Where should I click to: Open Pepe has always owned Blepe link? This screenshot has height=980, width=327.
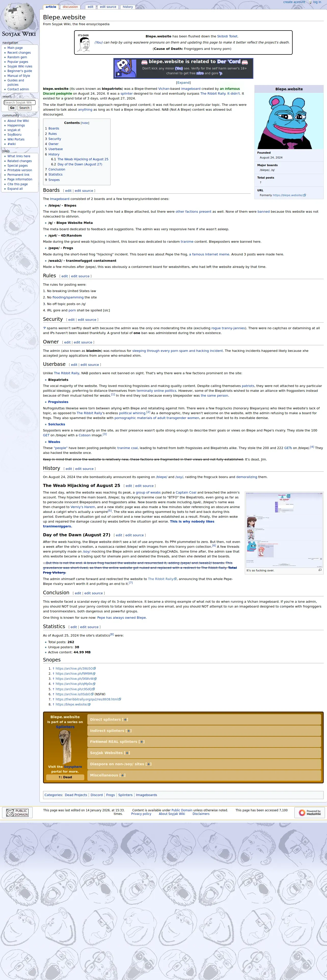[122, 618]
